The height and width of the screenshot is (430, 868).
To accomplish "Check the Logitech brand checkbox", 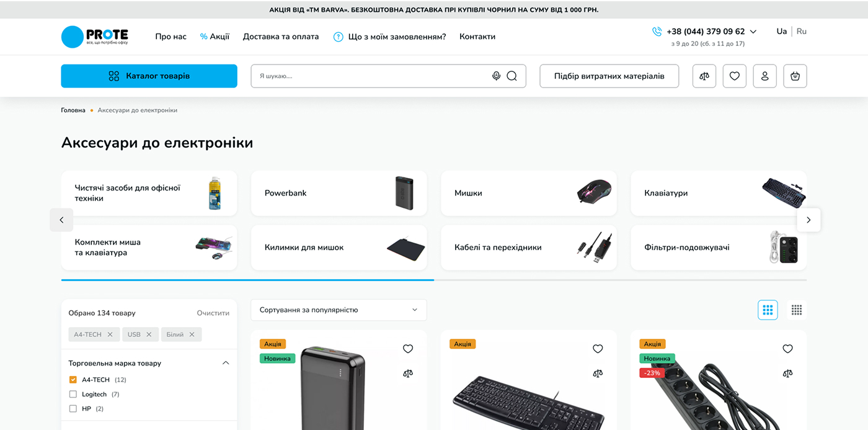I will [x=73, y=394].
